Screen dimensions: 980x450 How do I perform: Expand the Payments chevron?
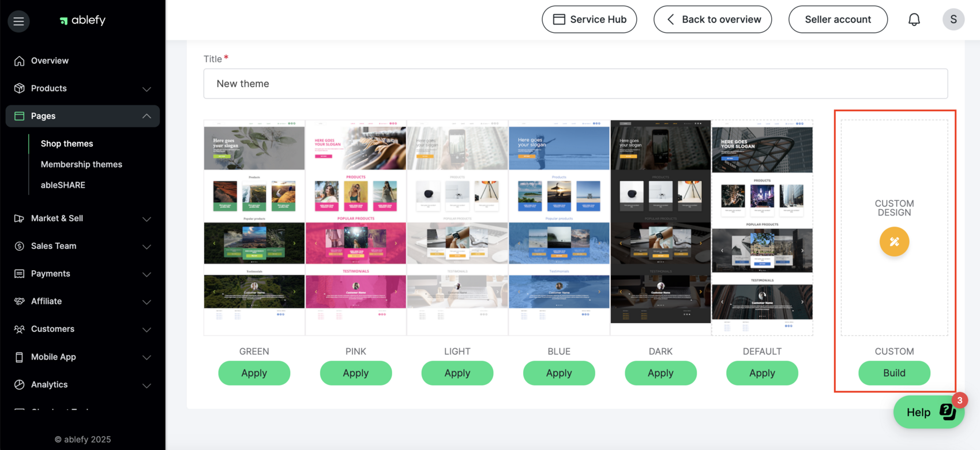147,274
